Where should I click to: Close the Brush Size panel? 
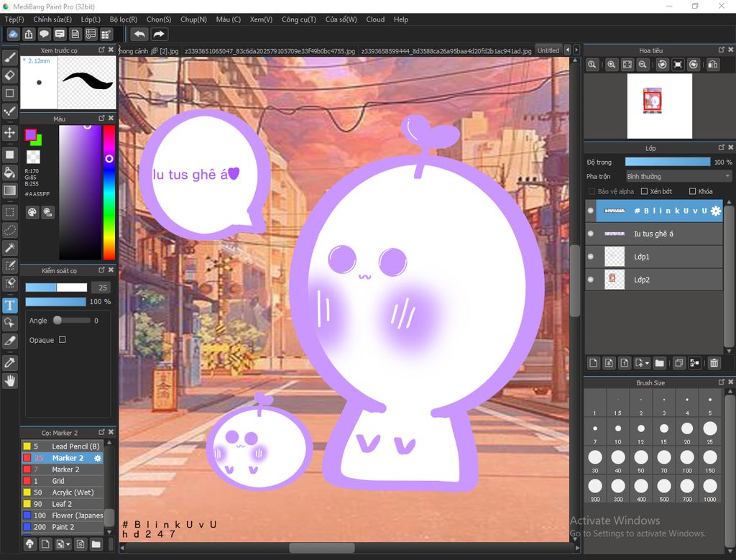tap(730, 382)
